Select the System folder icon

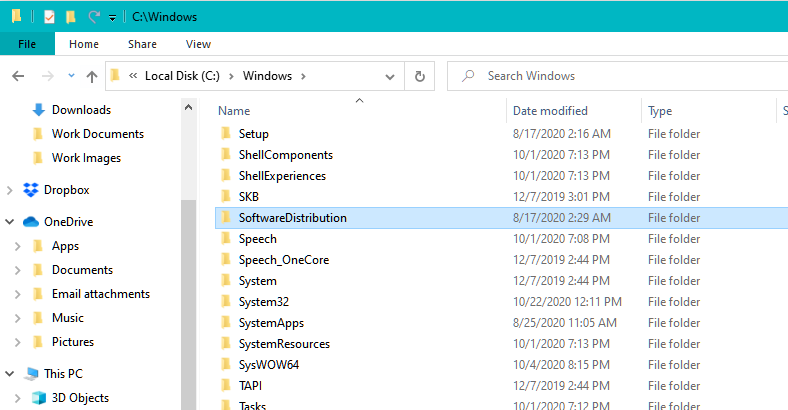pos(226,281)
